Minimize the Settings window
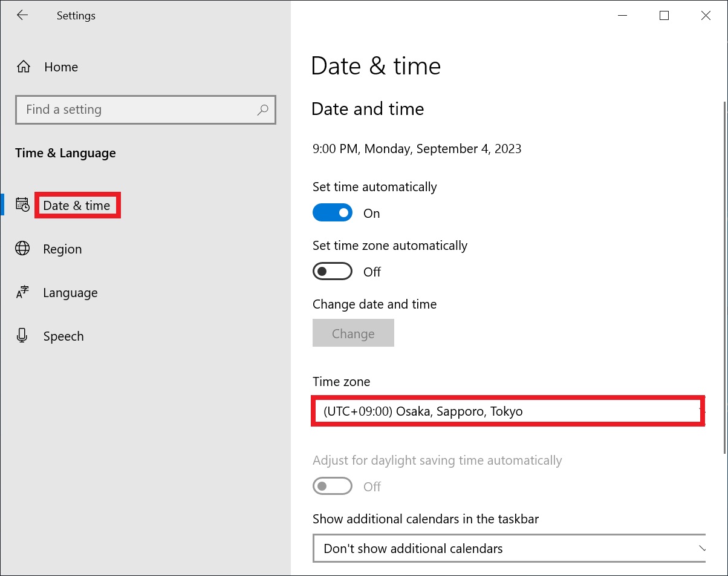 point(622,16)
